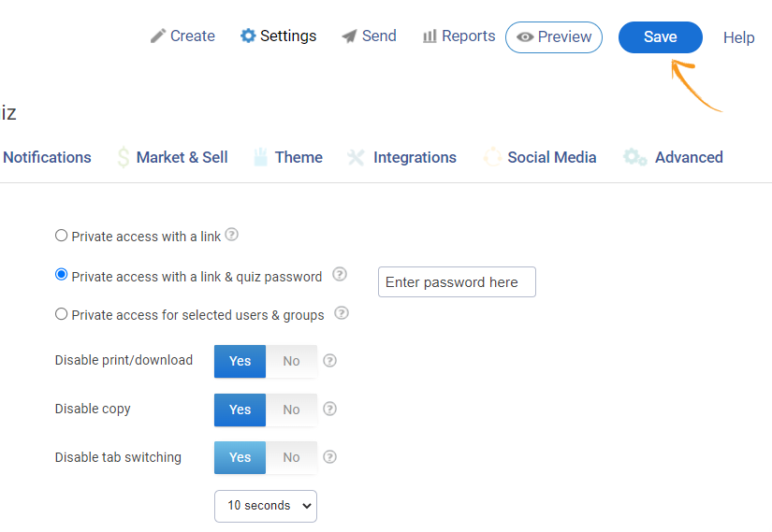Click the Preview button
The height and width of the screenshot is (532, 772).
point(554,37)
